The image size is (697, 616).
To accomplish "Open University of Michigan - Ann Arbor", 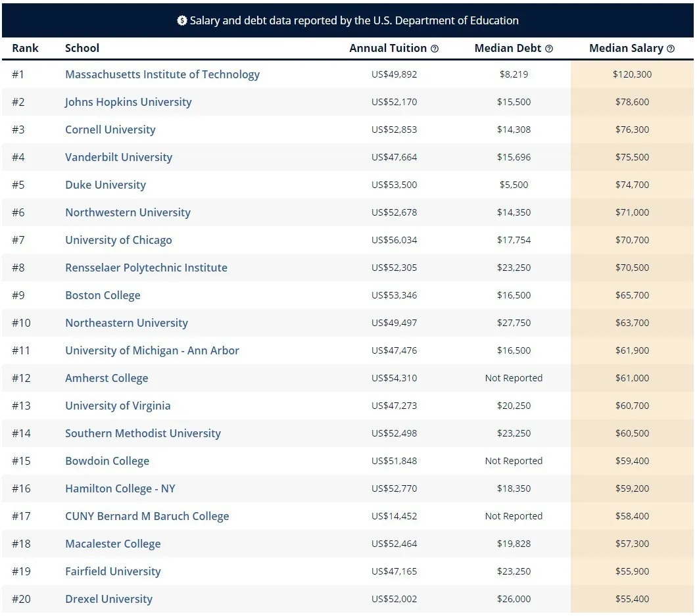I will click(x=152, y=350).
